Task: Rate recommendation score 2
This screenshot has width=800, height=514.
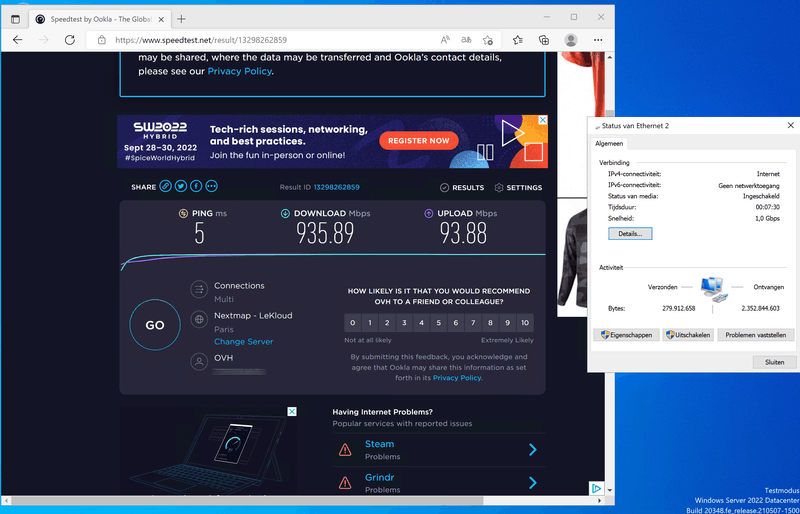Action: (x=387, y=323)
